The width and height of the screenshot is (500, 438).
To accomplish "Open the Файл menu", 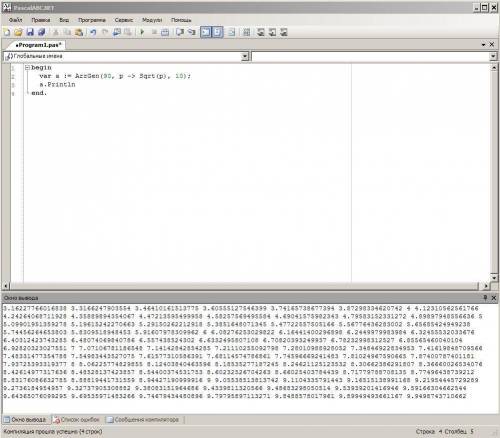I will pyautogui.click(x=15, y=20).
